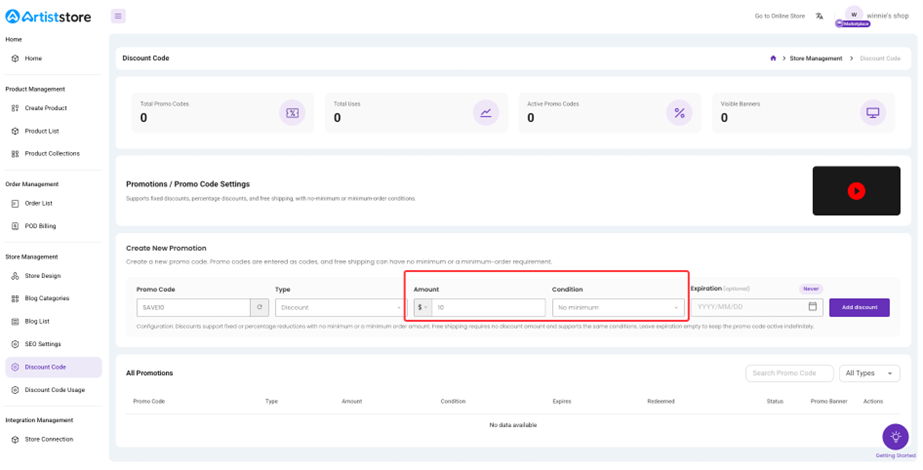The width and height of the screenshot is (923, 470).
Task: Select Discount Code in sidebar
Action: (x=53, y=367)
